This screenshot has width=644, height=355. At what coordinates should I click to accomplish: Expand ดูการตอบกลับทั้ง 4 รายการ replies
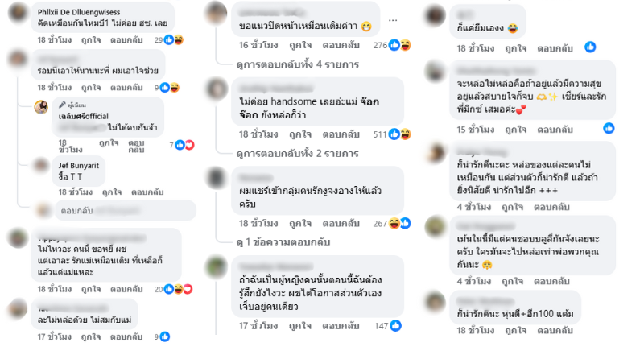(297, 64)
